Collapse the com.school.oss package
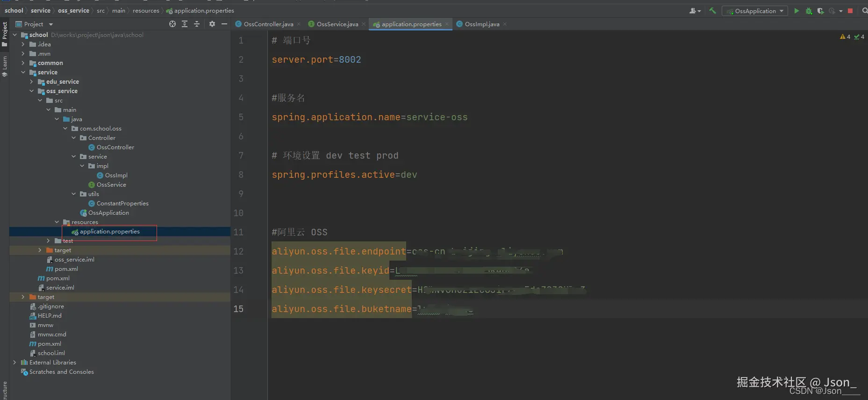868x400 pixels. pyautogui.click(x=65, y=128)
